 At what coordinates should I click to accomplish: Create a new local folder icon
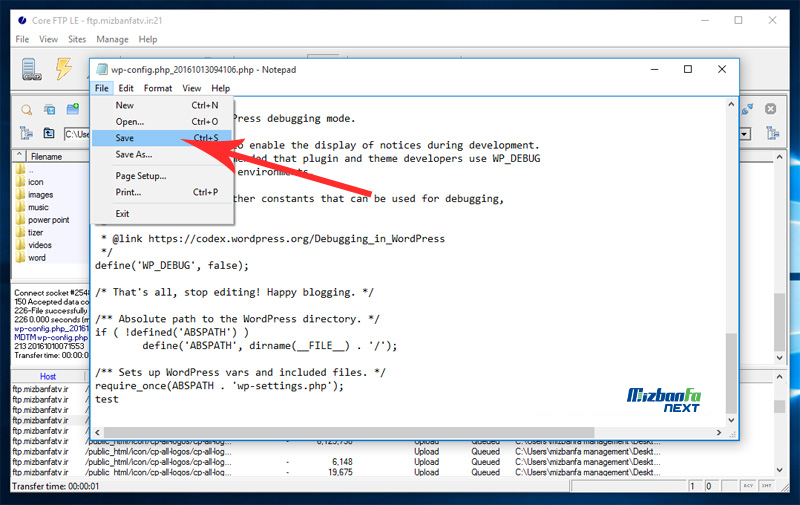[x=73, y=109]
